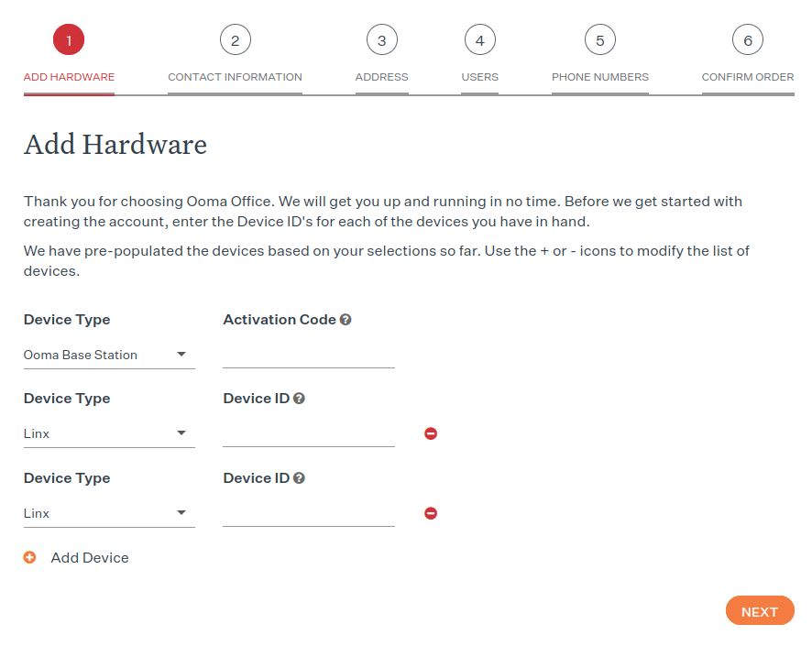Click Device ID field of lower Linx row
Screen dimensions: 812x646
[309, 513]
